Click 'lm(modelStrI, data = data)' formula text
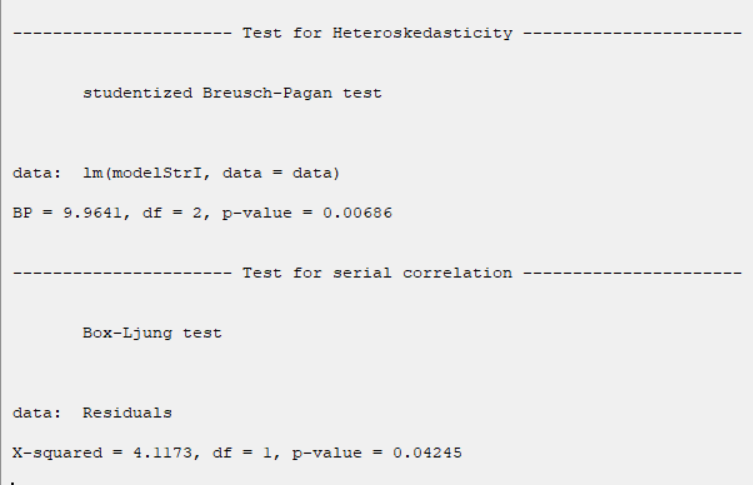This screenshot has height=485, width=753. [211, 173]
